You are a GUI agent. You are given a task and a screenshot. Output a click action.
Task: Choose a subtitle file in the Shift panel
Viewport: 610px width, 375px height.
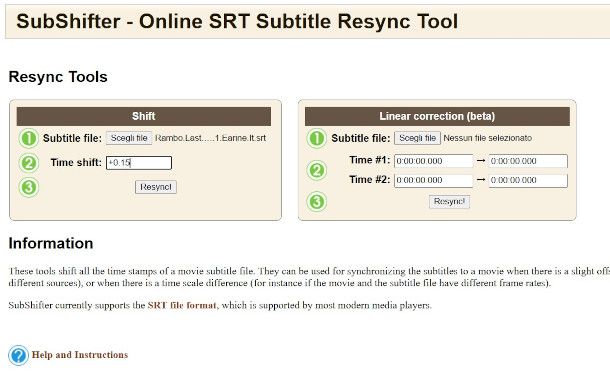[x=129, y=138]
